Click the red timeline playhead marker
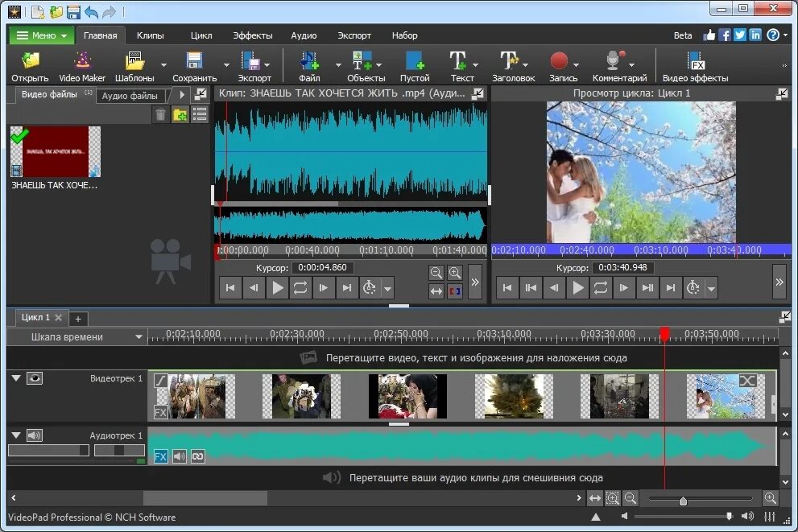This screenshot has height=532, width=798. click(664, 334)
